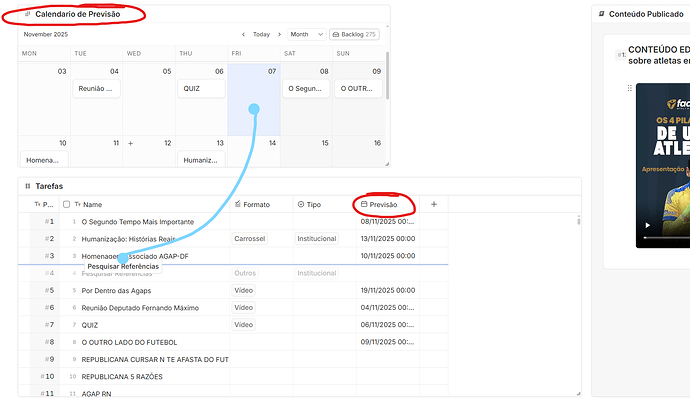Click Video tag in QUIZ row
This screenshot has height=405, width=690.
coord(243,324)
